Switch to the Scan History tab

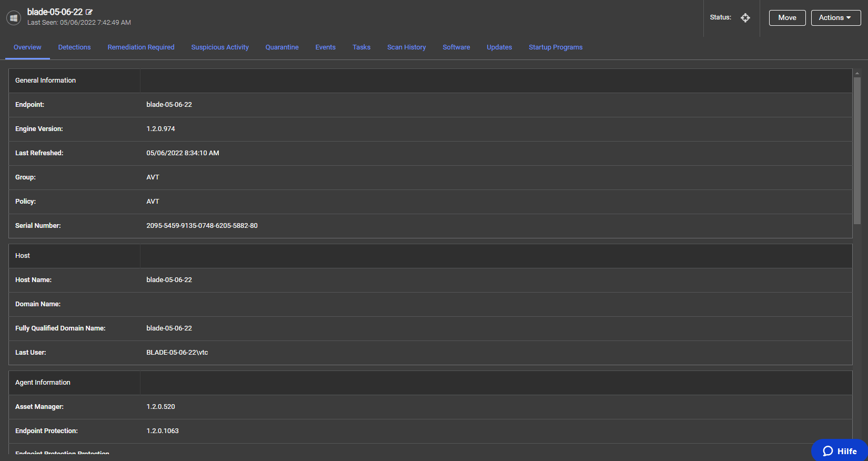pyautogui.click(x=407, y=47)
